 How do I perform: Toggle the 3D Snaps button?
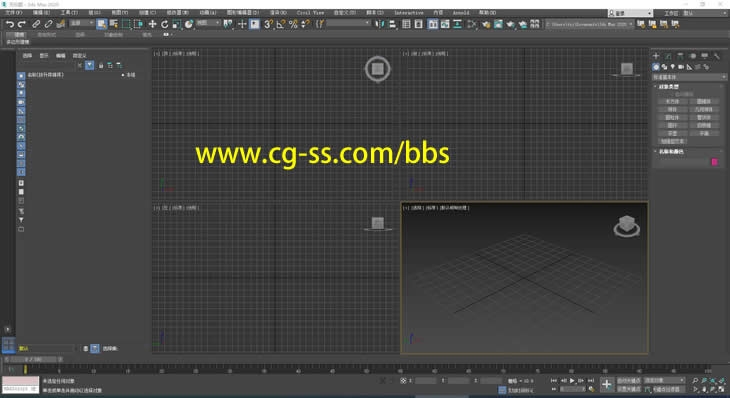[268, 24]
